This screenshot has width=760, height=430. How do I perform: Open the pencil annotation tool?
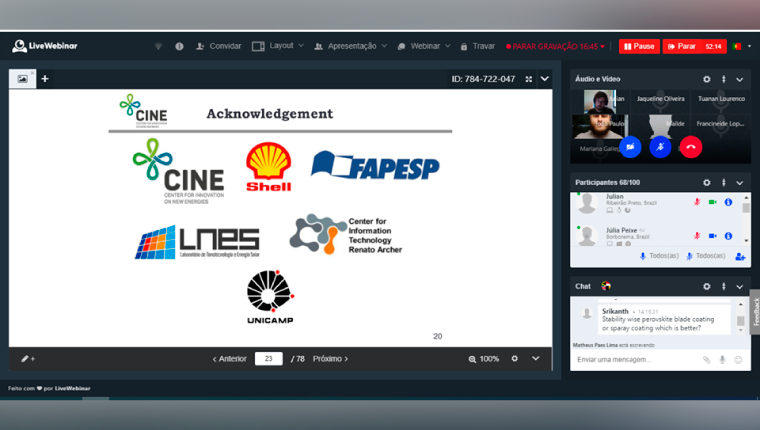point(28,359)
